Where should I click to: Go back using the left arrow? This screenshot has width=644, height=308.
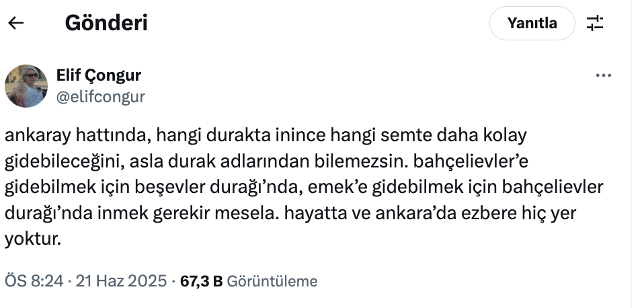point(15,24)
